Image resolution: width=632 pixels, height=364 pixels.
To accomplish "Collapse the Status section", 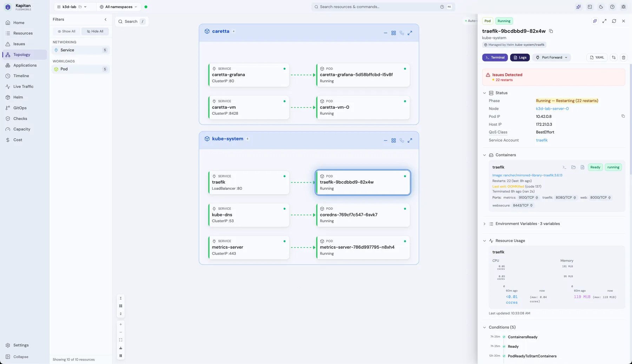I will coord(485,93).
